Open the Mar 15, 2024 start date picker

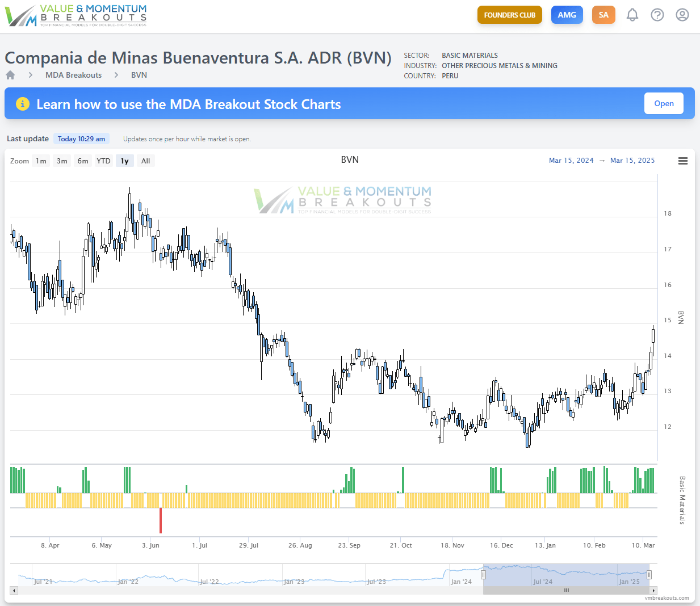click(x=571, y=161)
